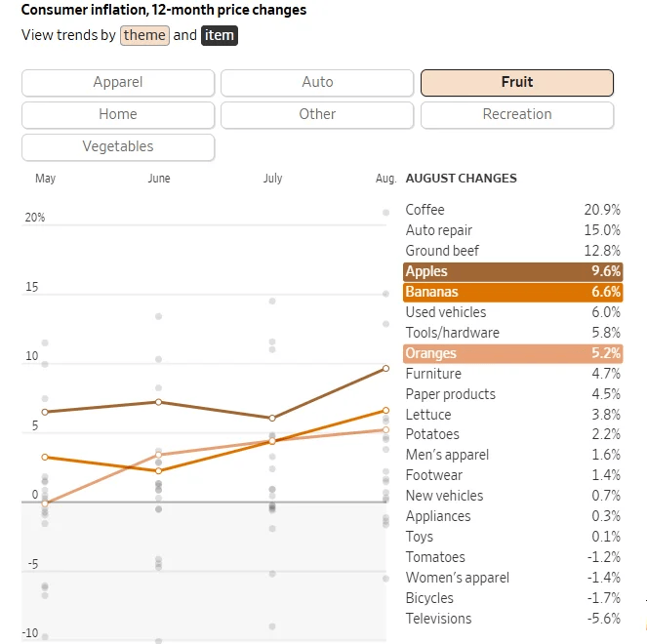
Task: Select Ground beef in the list
Action: click(x=512, y=251)
